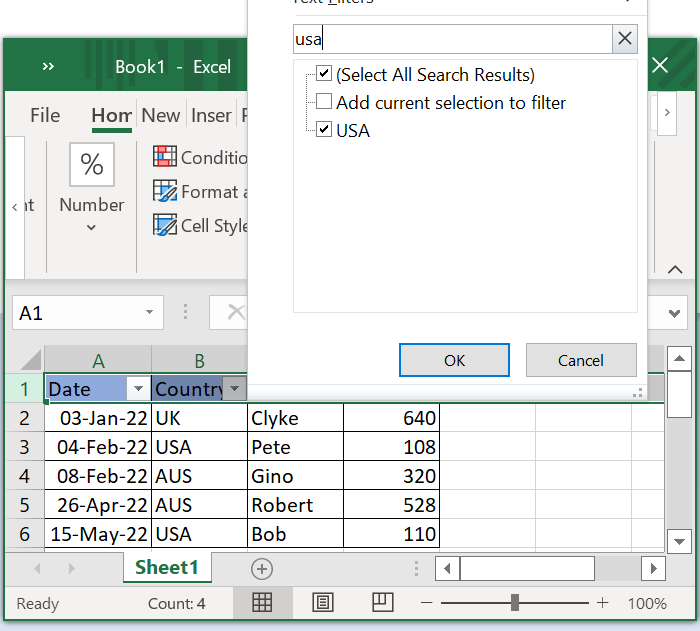
Task: Toggle Select All Search Results checkbox
Action: [324, 74]
